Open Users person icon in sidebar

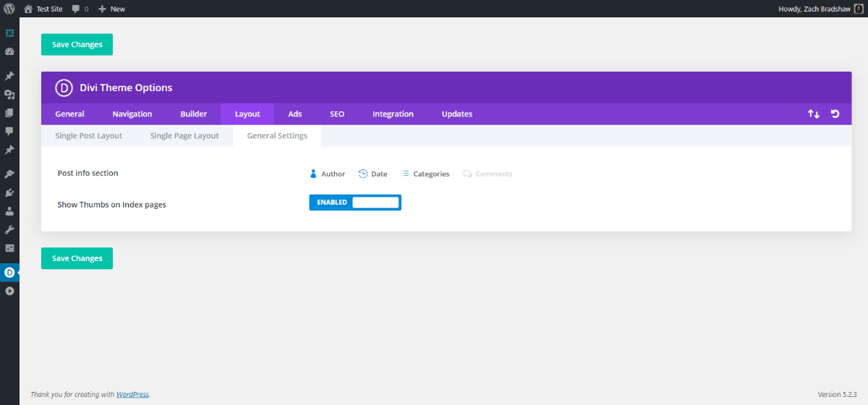[9, 211]
